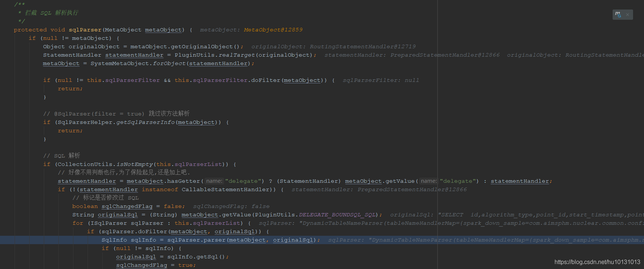Screen dimensions: 644x269
Task: Click the 'metaObject: MetaObject@12859' debug hint
Action: pyautogui.click(x=251, y=30)
